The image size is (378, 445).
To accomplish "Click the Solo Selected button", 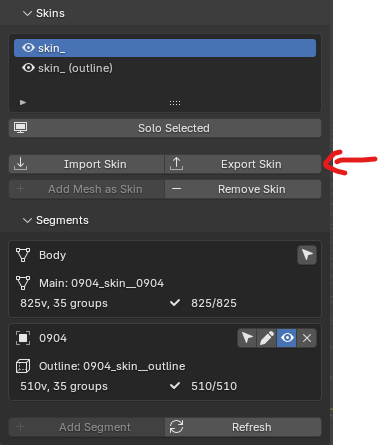I will pyautogui.click(x=165, y=128).
